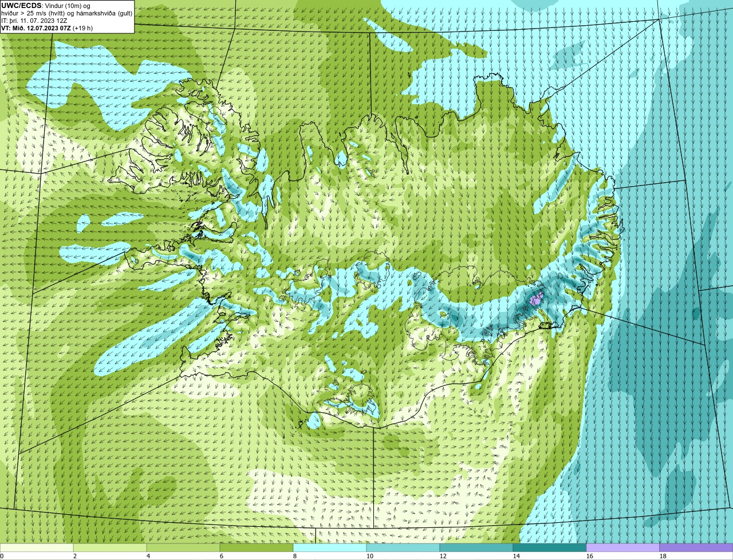Click the scale label "6"
This screenshot has height=560, width=733.
coord(222,556)
